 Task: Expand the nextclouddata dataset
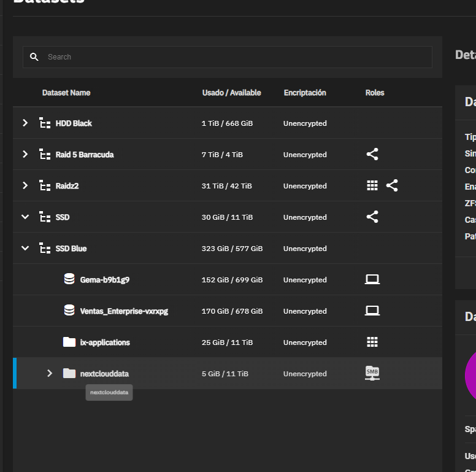pos(50,373)
